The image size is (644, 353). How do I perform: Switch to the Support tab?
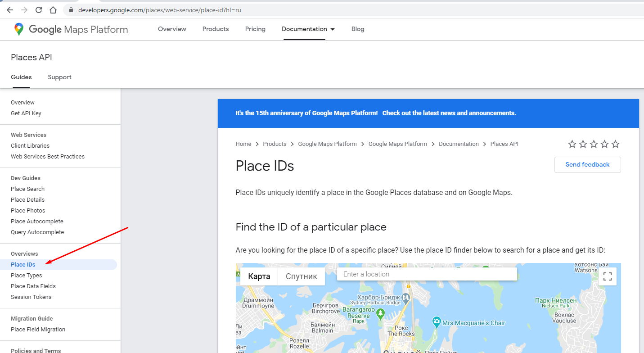pyautogui.click(x=59, y=77)
